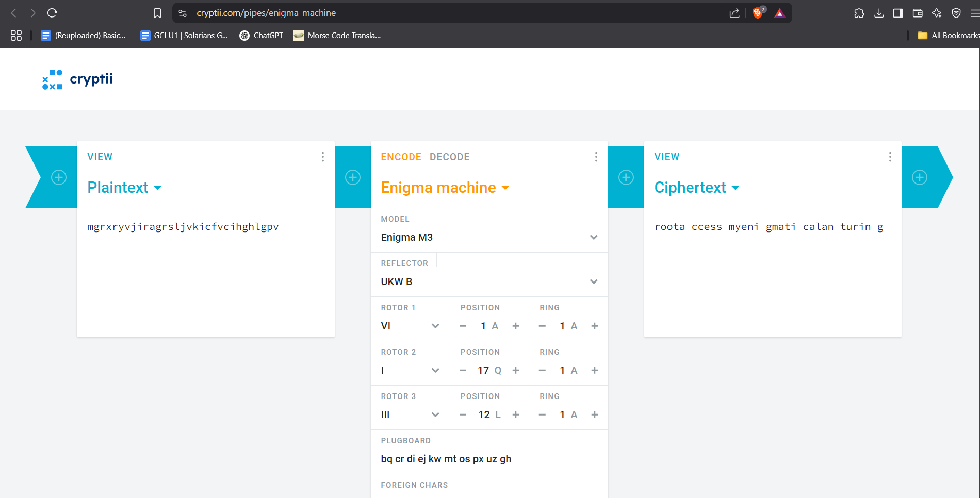
Task: Add brick between Enigma machine and Ciphertext
Action: (x=626, y=177)
